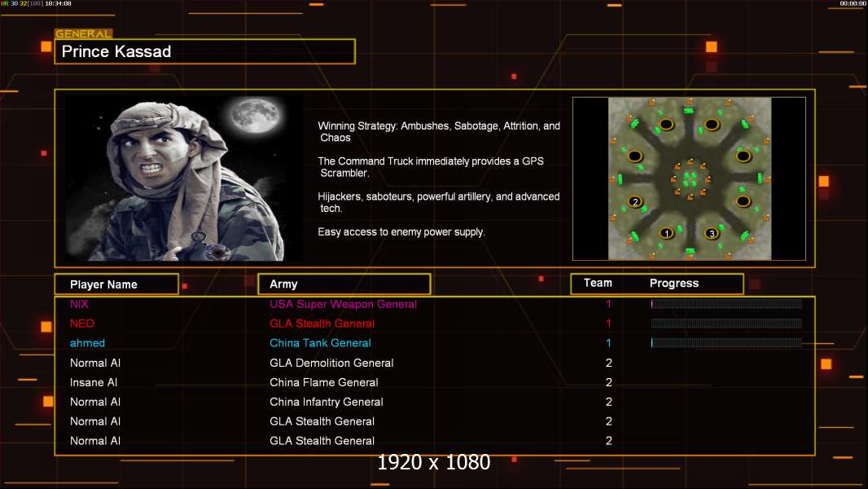The image size is (868, 489).
Task: Click the Player Name column header
Action: (116, 284)
